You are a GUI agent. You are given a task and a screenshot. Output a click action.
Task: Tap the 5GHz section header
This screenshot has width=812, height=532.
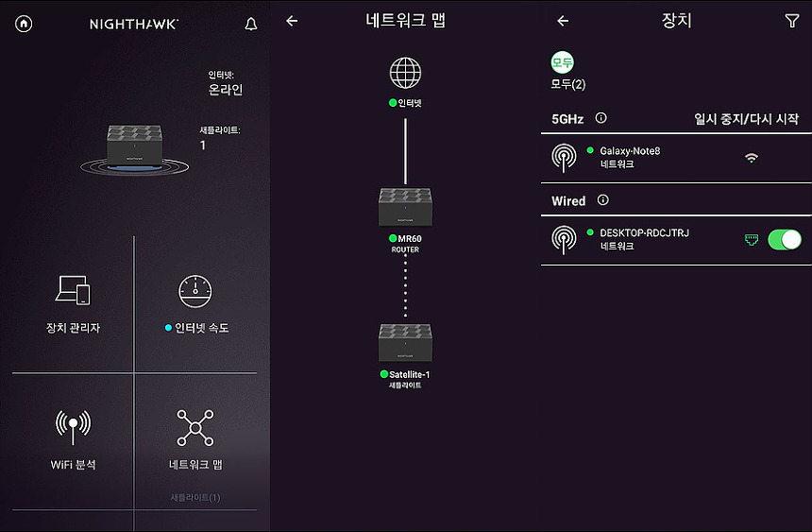(x=567, y=119)
